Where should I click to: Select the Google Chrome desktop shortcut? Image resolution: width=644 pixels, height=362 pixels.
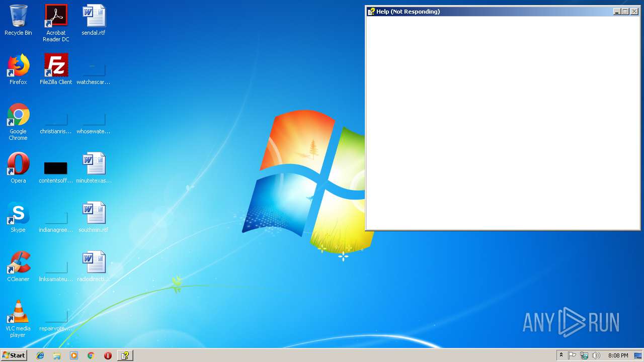pos(18,122)
